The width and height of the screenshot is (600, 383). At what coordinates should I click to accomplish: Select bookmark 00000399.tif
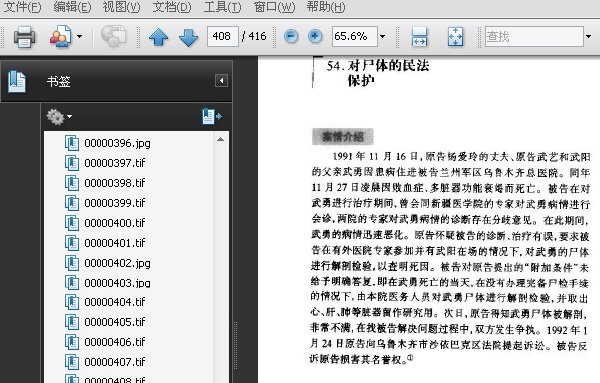115,203
